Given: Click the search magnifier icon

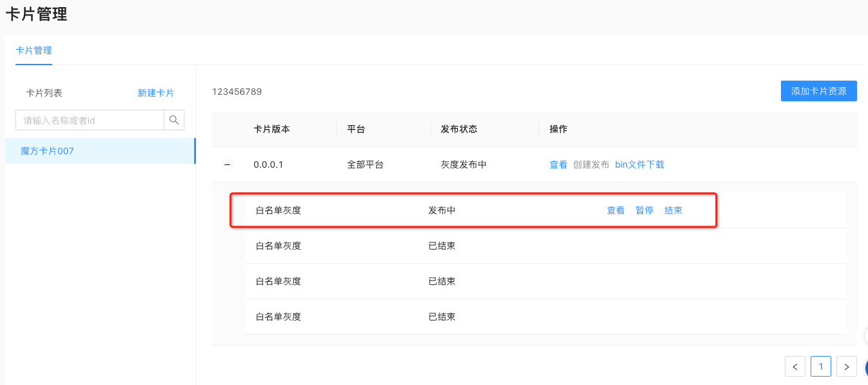Looking at the screenshot, I should 174,120.
